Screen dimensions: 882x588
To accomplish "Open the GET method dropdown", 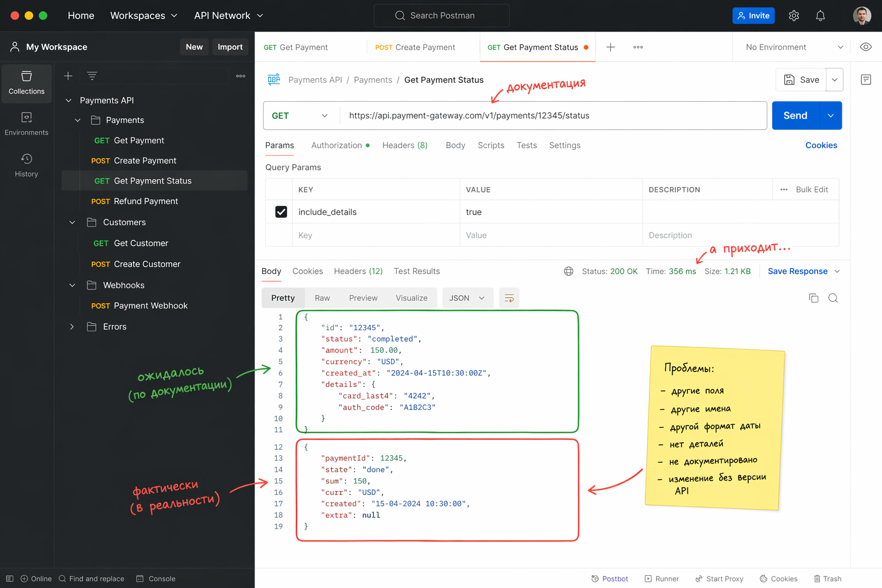I will click(300, 116).
